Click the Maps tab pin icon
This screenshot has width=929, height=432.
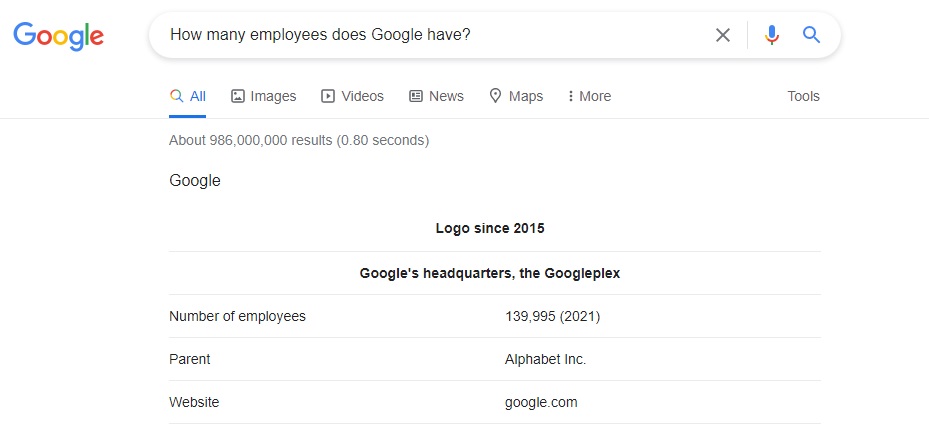pyautogui.click(x=495, y=96)
